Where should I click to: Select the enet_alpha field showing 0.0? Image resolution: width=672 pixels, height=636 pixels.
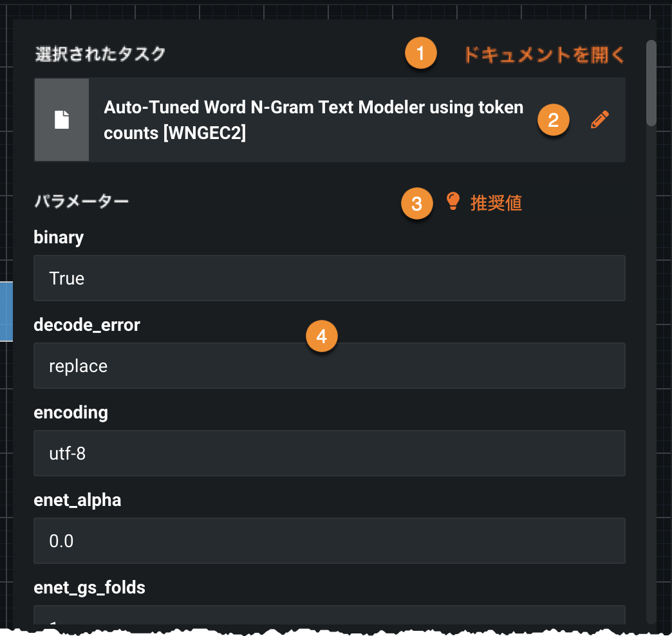pos(329,541)
